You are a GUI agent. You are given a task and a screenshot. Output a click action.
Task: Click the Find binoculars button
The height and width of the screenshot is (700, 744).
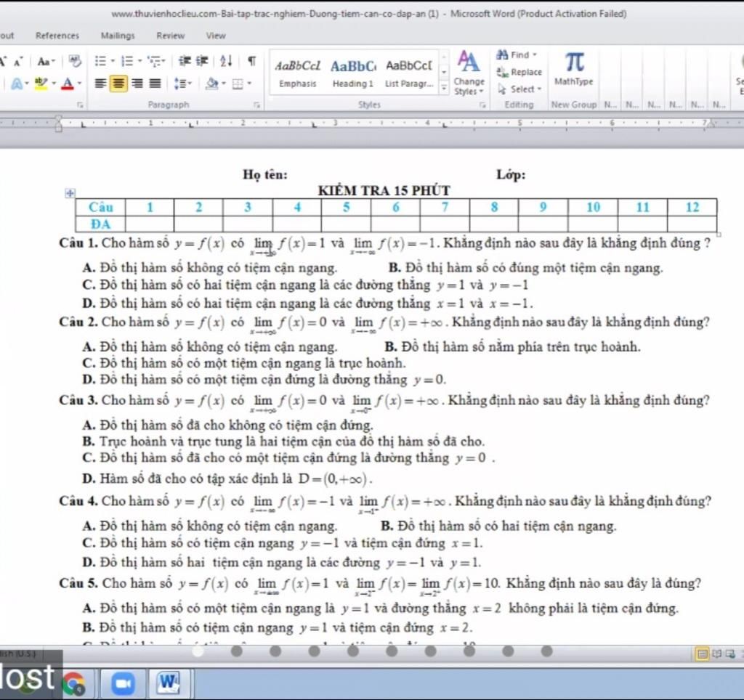coord(517,54)
